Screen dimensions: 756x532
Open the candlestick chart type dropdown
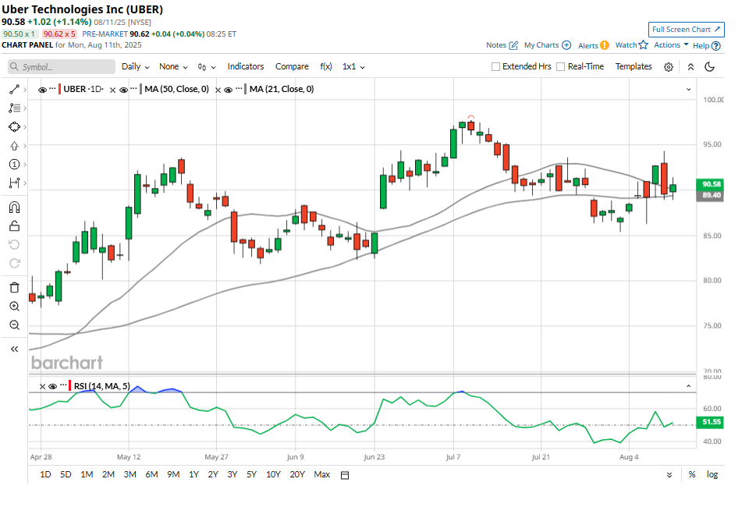pos(207,67)
